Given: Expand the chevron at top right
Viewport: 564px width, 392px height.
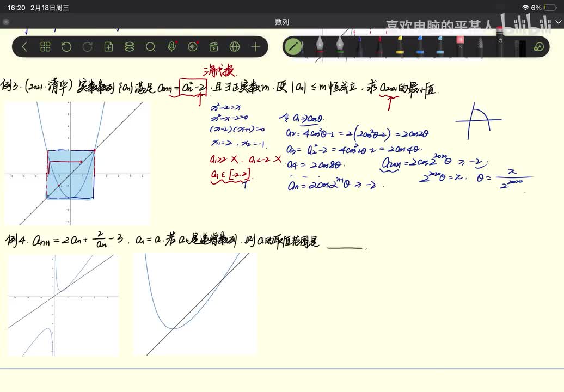Looking at the screenshot, I should (558, 22).
